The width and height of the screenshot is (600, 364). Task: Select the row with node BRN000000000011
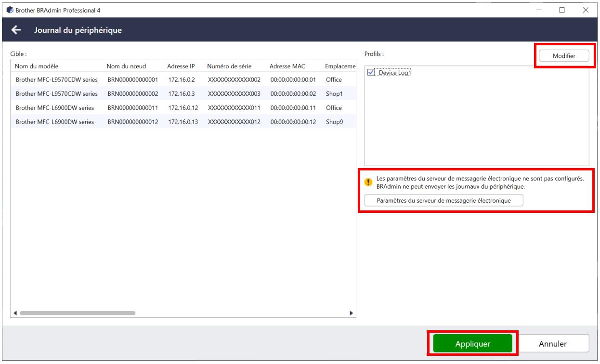tap(183, 108)
